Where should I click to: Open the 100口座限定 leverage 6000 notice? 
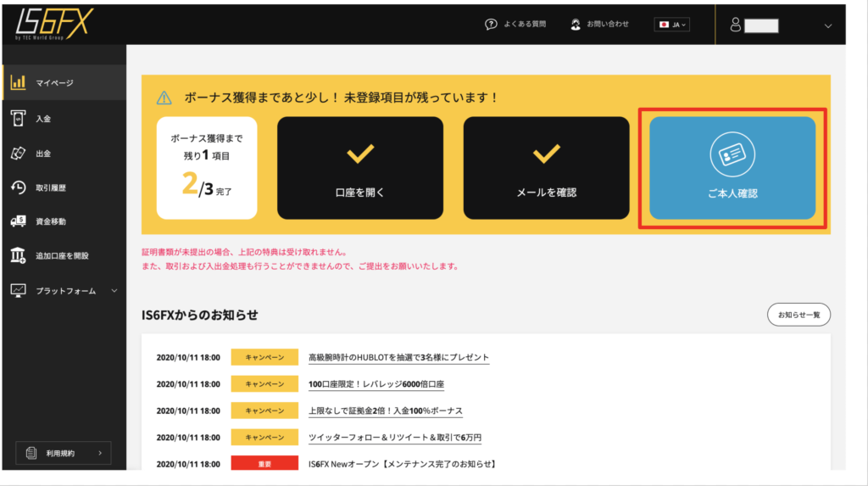click(376, 384)
